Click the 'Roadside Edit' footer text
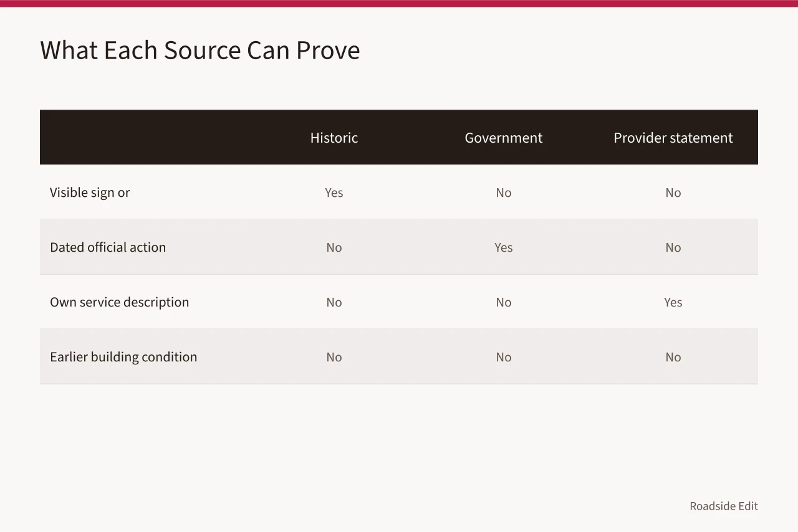This screenshot has width=798, height=532. point(724,506)
